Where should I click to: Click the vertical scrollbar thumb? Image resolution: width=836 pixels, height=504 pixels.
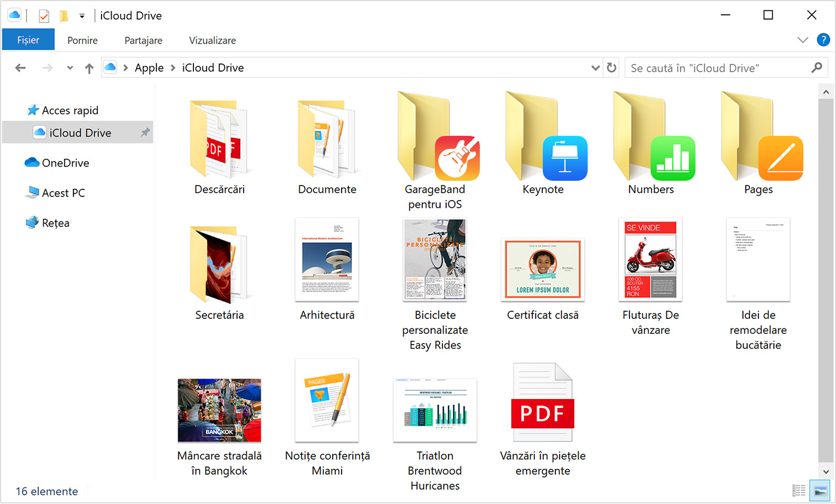click(825, 281)
